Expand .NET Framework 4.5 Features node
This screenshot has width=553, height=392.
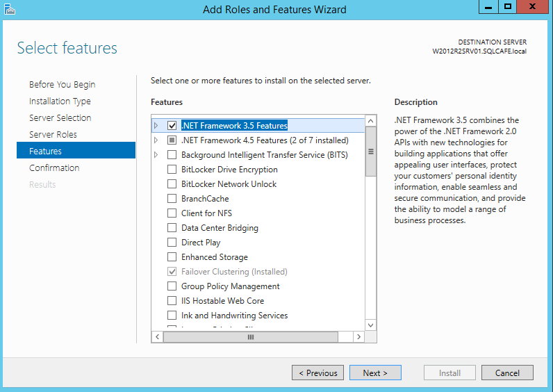156,140
